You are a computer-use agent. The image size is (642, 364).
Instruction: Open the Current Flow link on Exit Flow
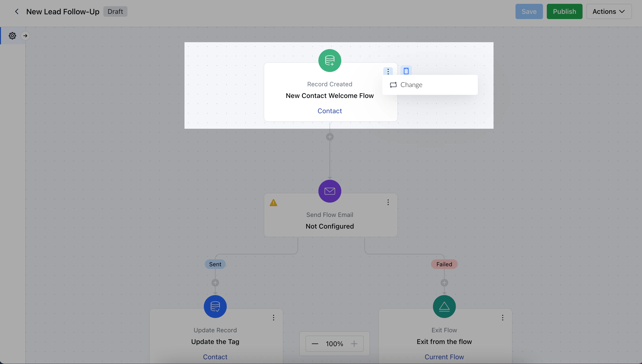coord(444,357)
